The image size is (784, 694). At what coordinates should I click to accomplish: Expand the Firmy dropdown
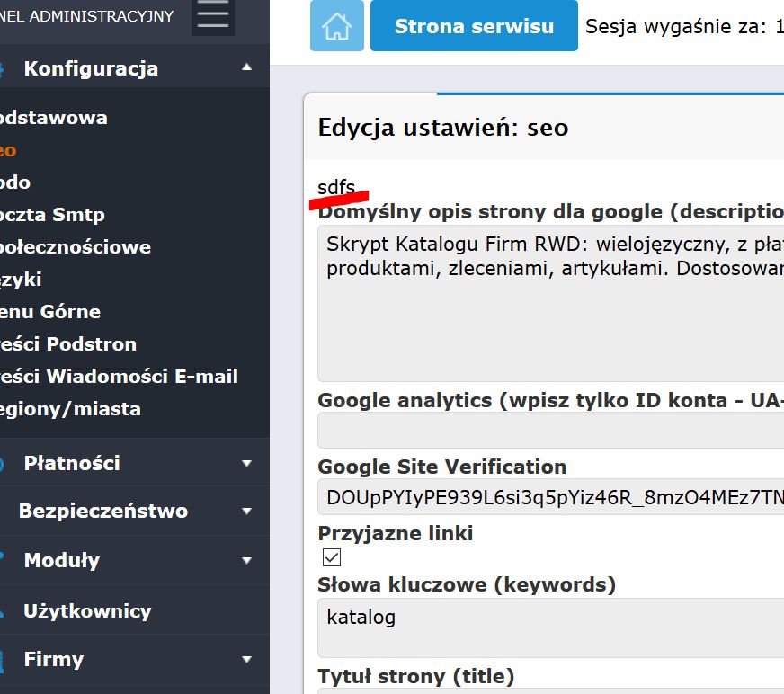247,659
